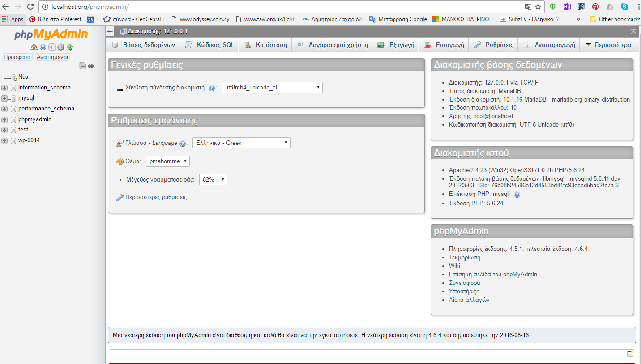The height and width of the screenshot is (364, 641).
Task: Click Chrome translate page icon in address bar
Action: pyautogui.click(x=528, y=7)
